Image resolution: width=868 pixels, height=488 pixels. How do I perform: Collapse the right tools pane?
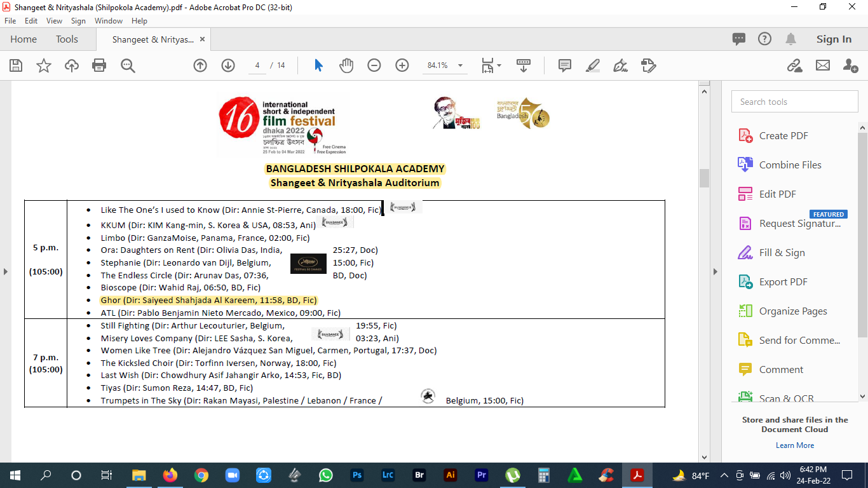[715, 271]
